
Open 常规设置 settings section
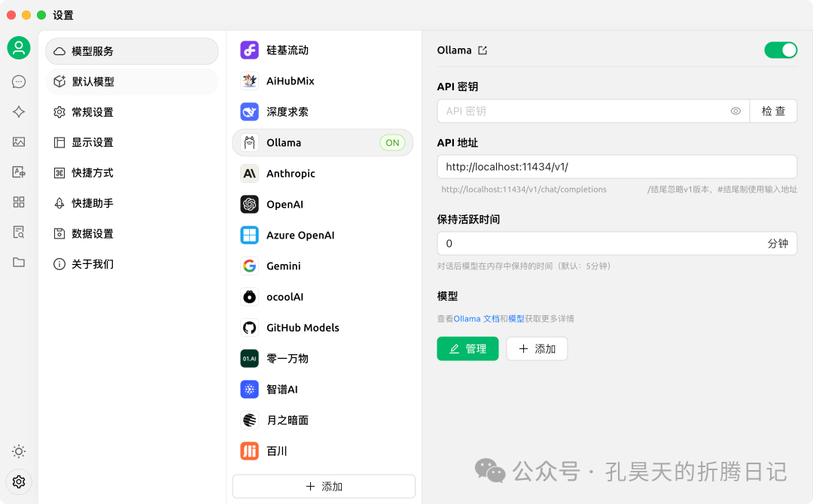pyautogui.click(x=132, y=112)
